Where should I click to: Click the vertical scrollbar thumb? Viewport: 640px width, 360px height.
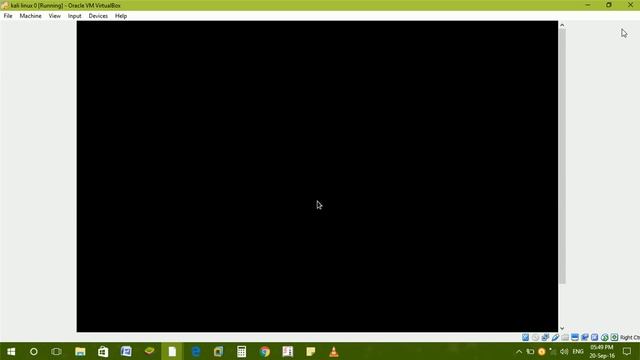(x=562, y=156)
